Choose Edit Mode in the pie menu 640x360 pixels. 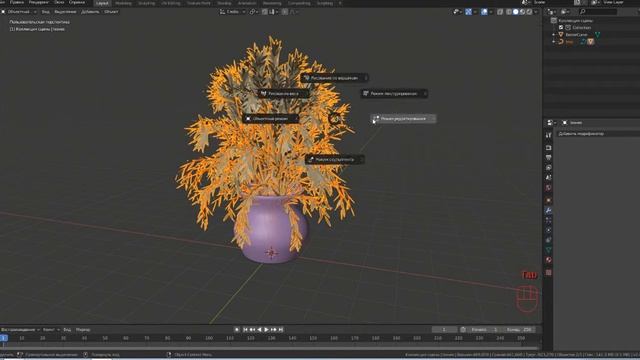click(403, 119)
